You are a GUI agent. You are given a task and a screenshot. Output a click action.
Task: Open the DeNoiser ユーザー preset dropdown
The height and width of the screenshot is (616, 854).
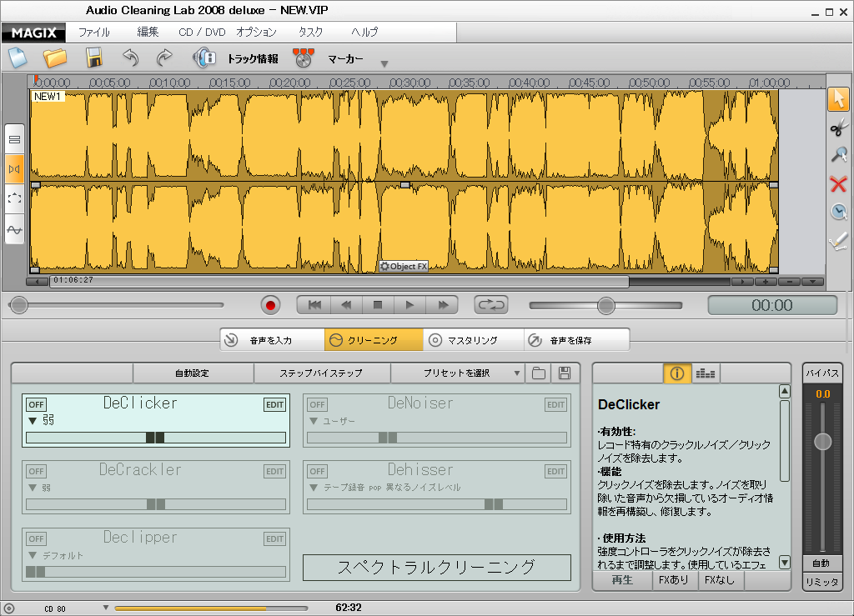point(314,421)
